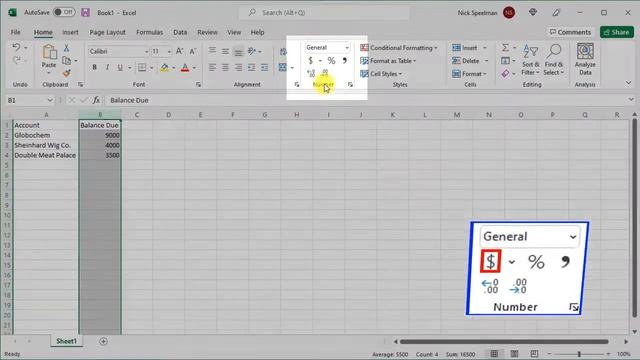Open Sort & Filter tool

(531, 60)
